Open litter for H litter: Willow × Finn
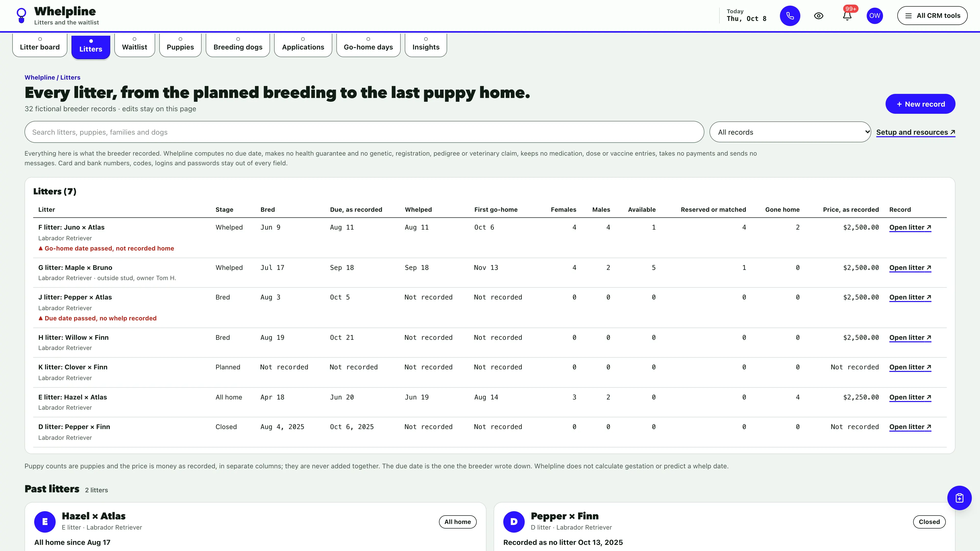980x551 pixels. (x=910, y=338)
